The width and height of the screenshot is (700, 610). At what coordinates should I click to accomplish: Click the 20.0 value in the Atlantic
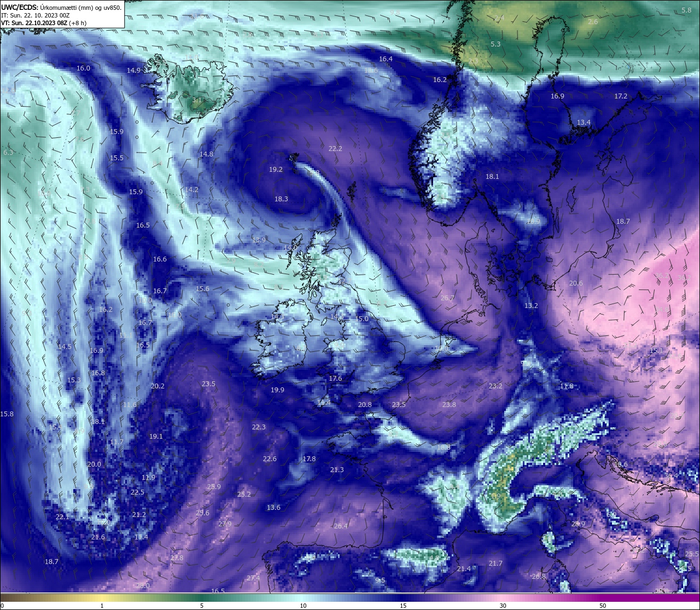(x=94, y=464)
